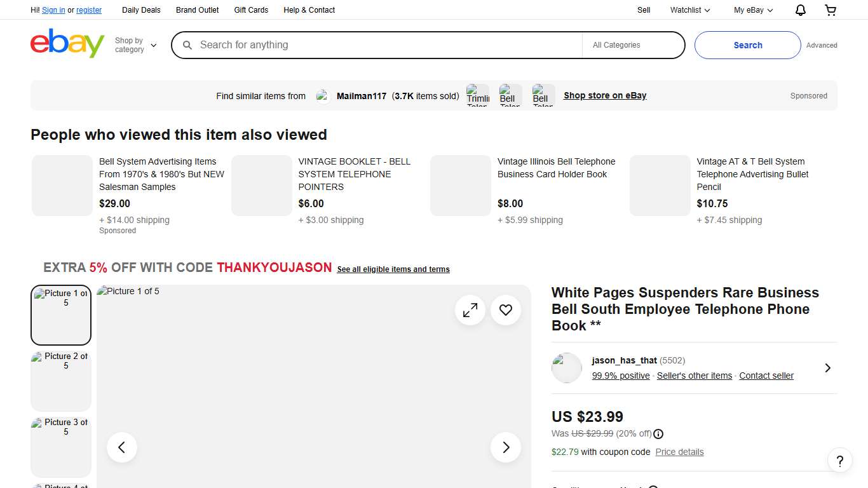The height and width of the screenshot is (488, 868).
Task: Click the Search button
Action: [x=747, y=45]
